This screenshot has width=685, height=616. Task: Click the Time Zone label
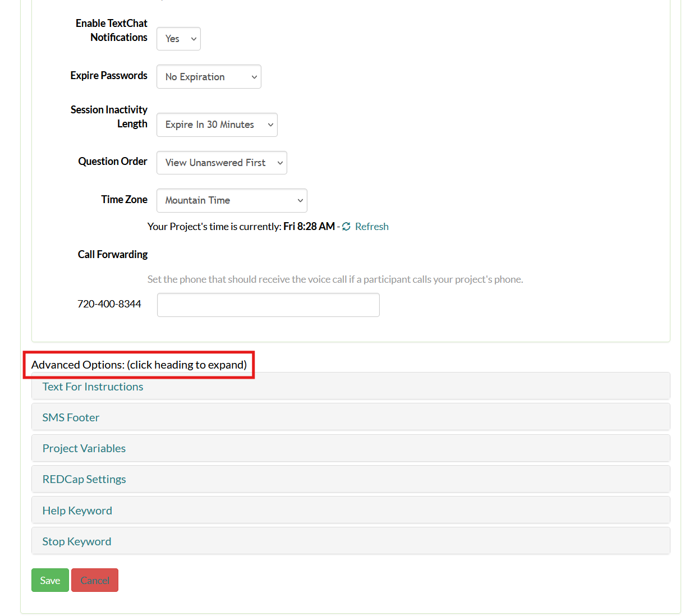click(125, 200)
